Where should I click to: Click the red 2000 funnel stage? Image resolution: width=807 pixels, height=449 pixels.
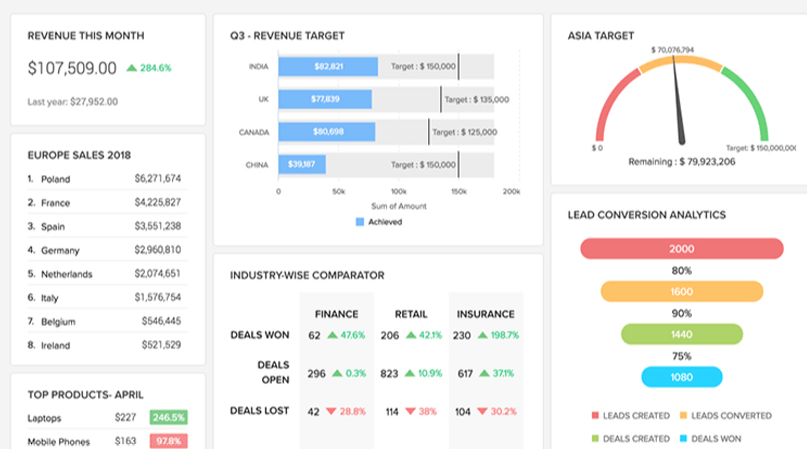coord(681,249)
